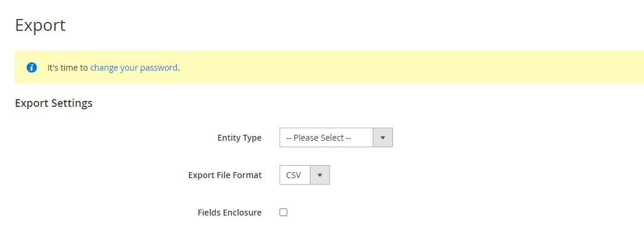Click the blue info icon in notification
644x247 pixels.
pyautogui.click(x=31, y=68)
